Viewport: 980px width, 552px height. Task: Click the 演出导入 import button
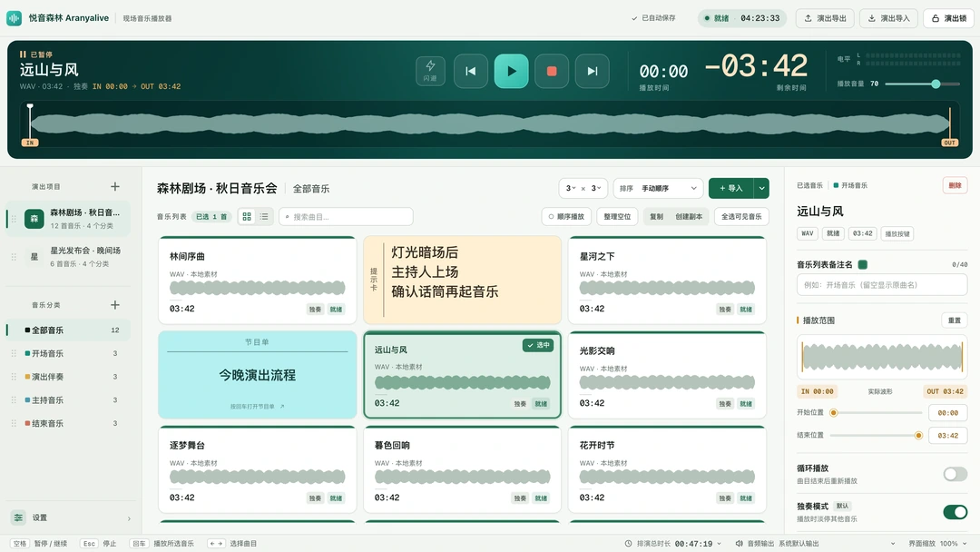click(888, 18)
